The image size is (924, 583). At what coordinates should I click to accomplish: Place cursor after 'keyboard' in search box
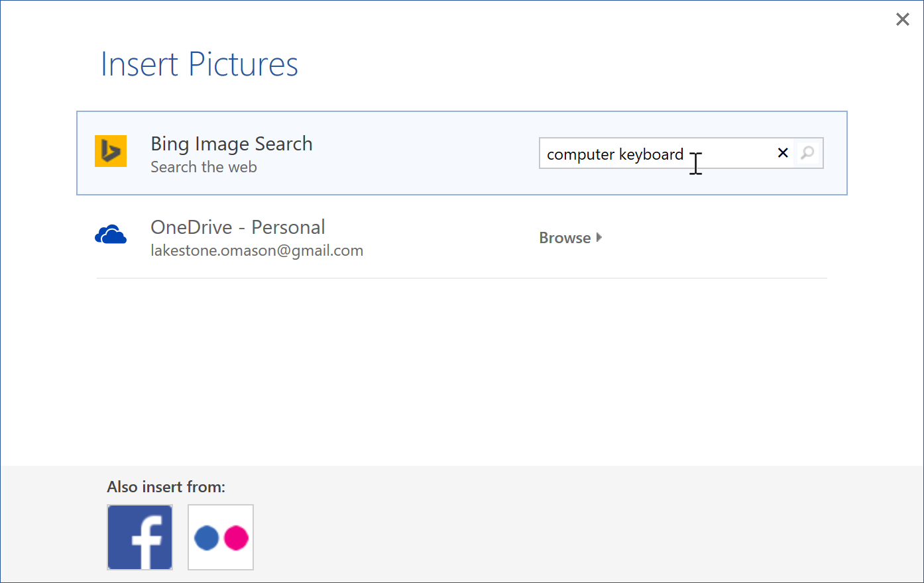click(685, 154)
